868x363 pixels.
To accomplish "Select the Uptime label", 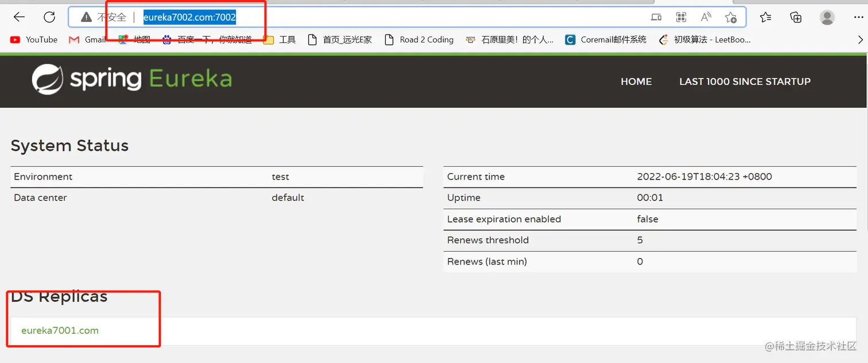I will [464, 198].
